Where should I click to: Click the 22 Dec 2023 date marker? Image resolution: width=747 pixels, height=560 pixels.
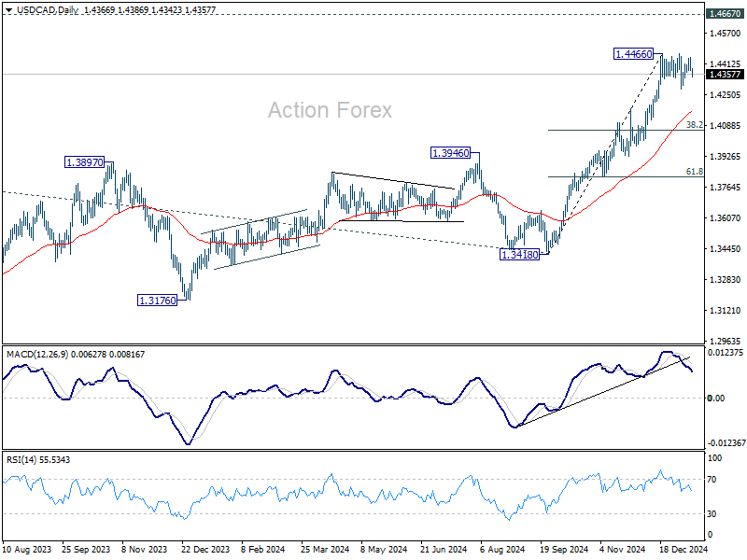click(x=205, y=550)
